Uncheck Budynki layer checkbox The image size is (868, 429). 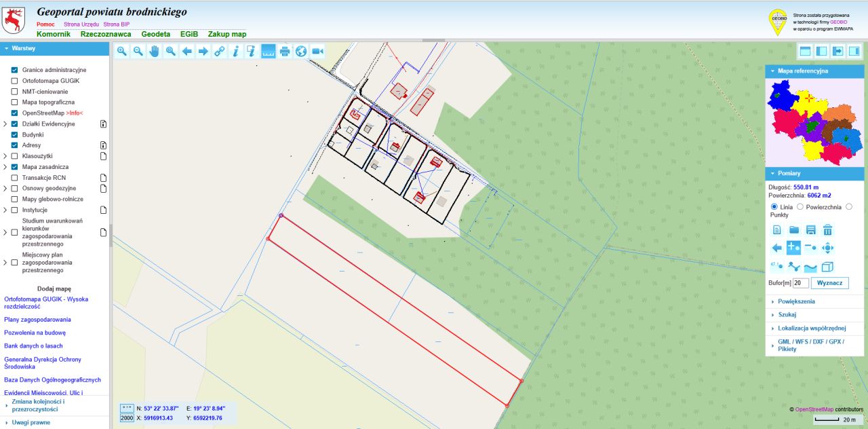[14, 134]
